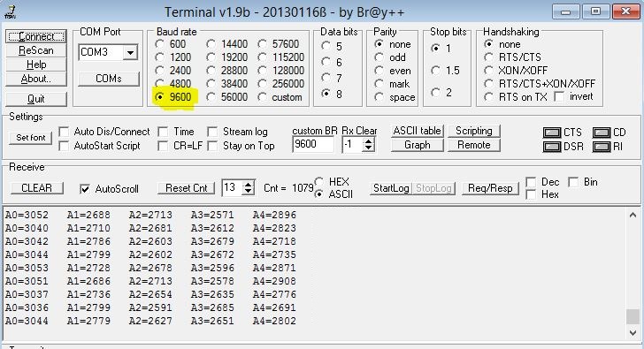The image size is (644, 349).
Task: Select 57600 baud rate
Action: tap(262, 44)
